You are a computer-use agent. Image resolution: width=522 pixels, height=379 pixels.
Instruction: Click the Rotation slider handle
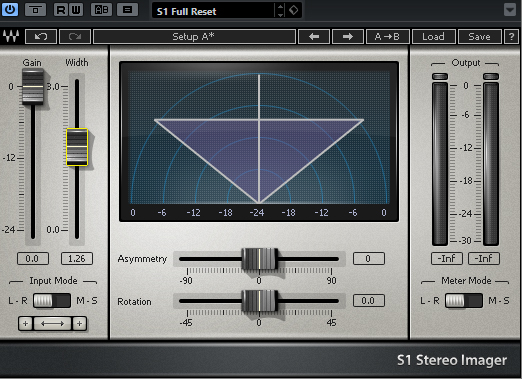coord(260,301)
